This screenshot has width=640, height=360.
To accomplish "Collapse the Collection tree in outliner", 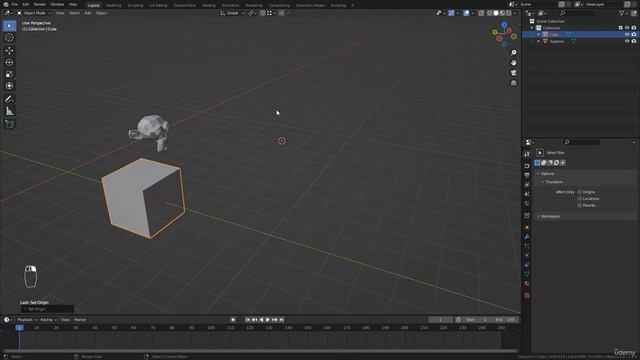I will [x=532, y=28].
